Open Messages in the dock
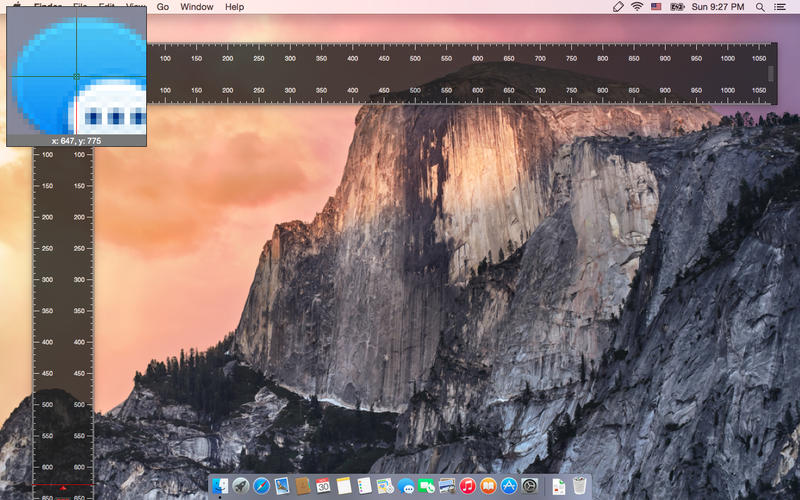The width and height of the screenshot is (800, 500). point(406,486)
